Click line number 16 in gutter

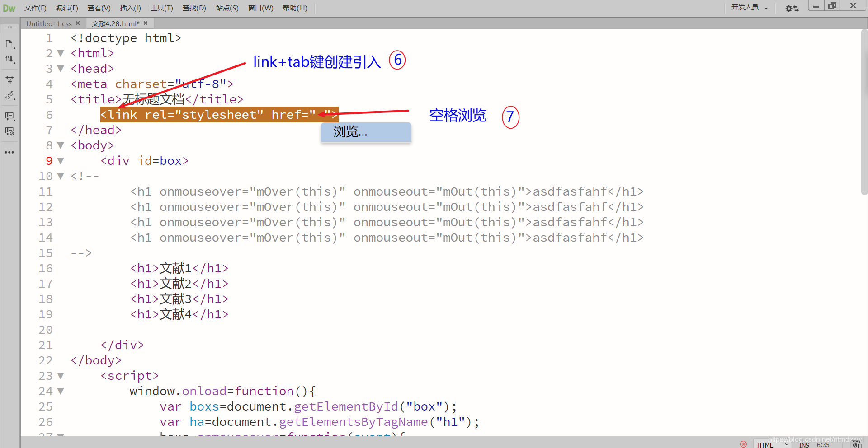tap(46, 268)
